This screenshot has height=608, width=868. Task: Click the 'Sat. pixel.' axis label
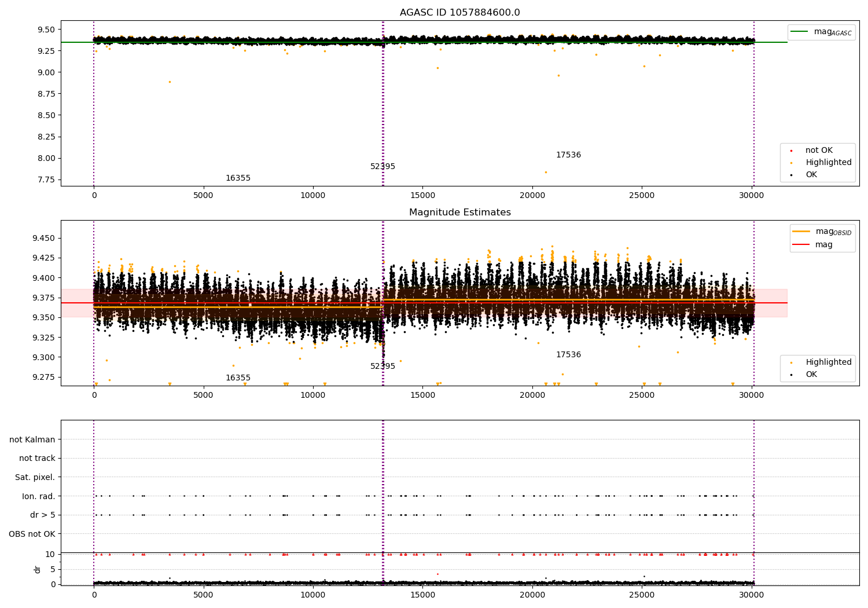pos(35,478)
